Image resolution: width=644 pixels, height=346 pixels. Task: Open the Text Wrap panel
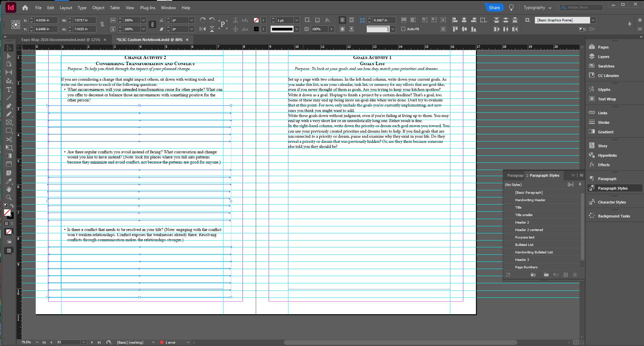click(607, 99)
